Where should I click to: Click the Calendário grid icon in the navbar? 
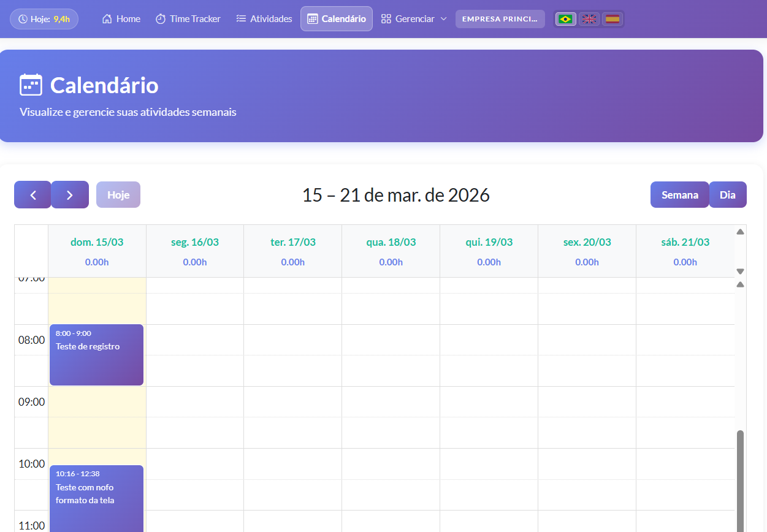click(314, 18)
